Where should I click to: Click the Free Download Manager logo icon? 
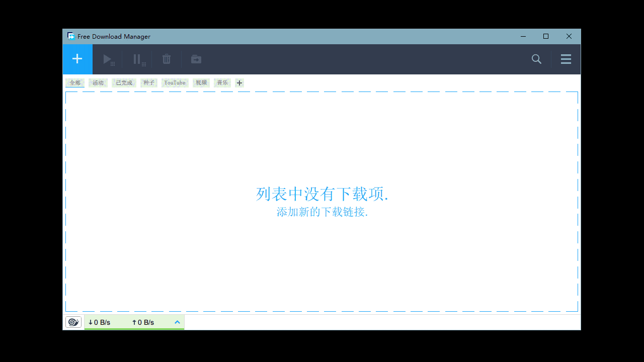point(70,36)
